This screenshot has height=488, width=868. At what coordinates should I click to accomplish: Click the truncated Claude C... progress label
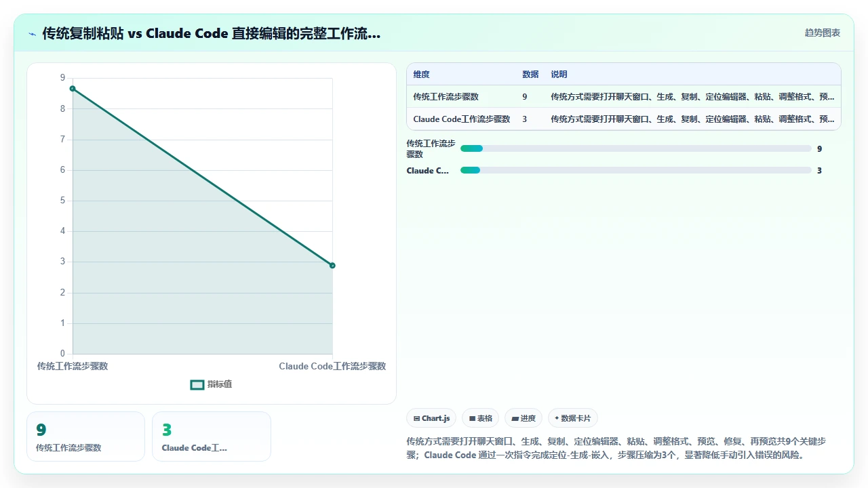tap(428, 171)
